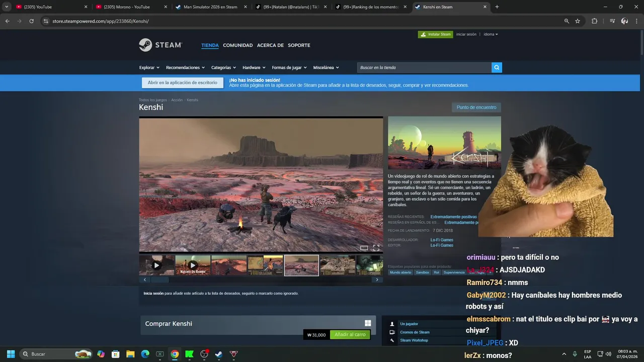Play the second trailer thumbnail
644x362 pixels.
click(x=193, y=265)
